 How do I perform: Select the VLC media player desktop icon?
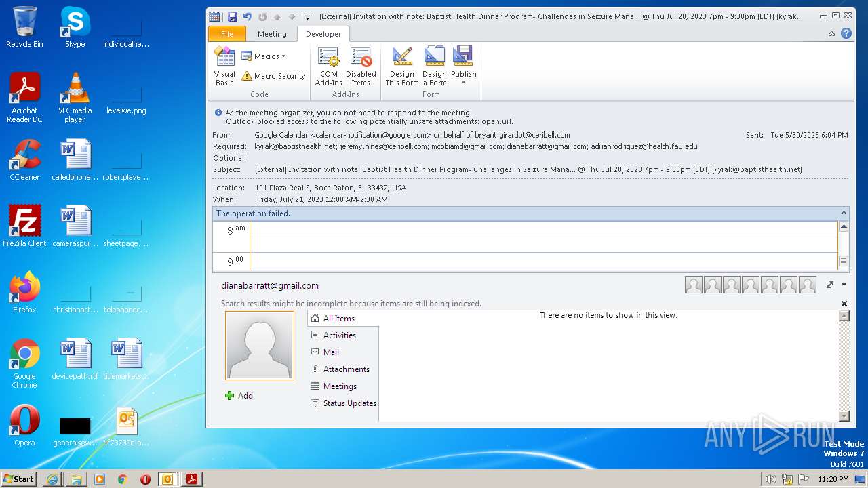coord(75,98)
